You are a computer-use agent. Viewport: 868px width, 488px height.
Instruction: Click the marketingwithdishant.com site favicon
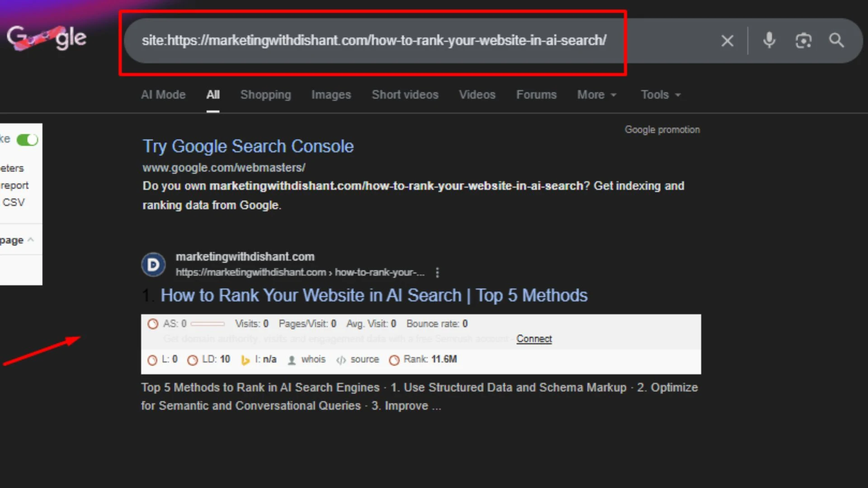153,264
